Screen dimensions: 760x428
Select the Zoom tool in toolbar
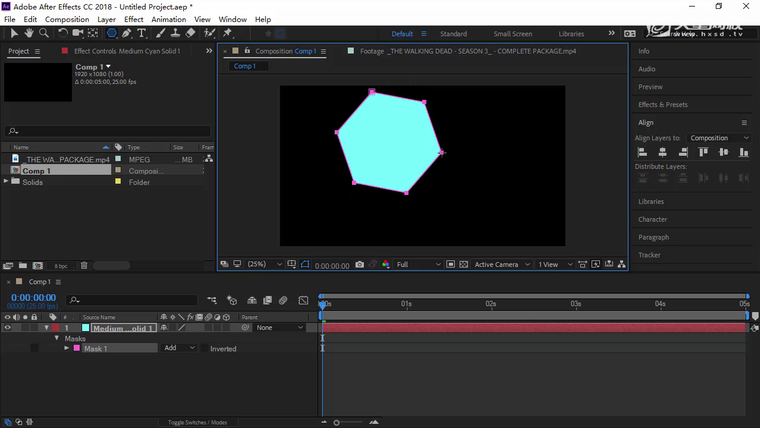44,33
